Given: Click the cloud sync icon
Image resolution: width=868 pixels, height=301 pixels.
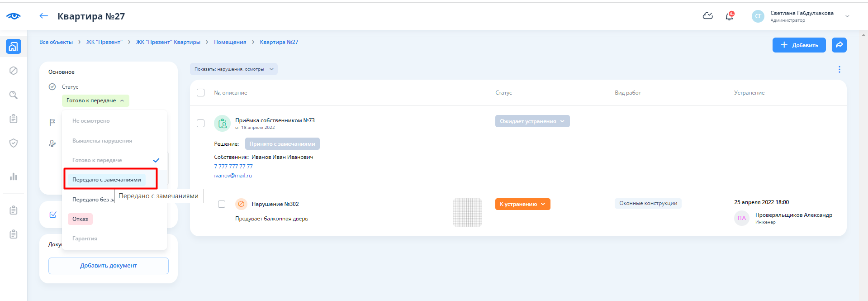Looking at the screenshot, I should tap(707, 16).
